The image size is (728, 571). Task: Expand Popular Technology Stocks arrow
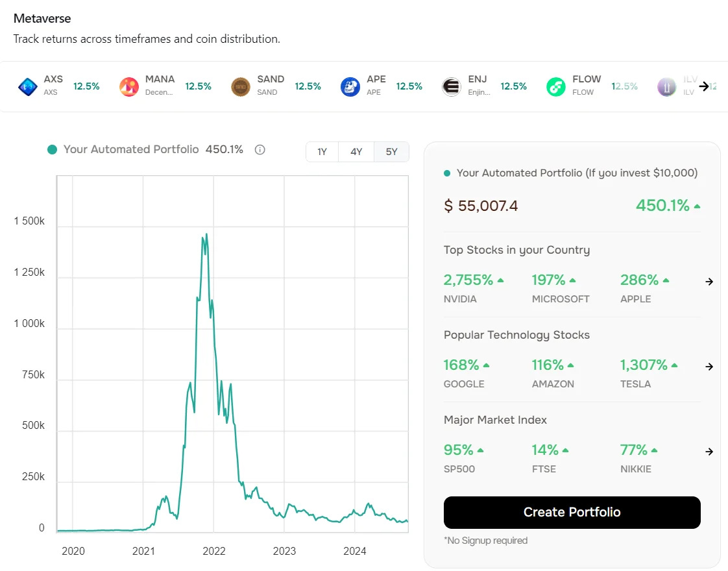point(709,366)
